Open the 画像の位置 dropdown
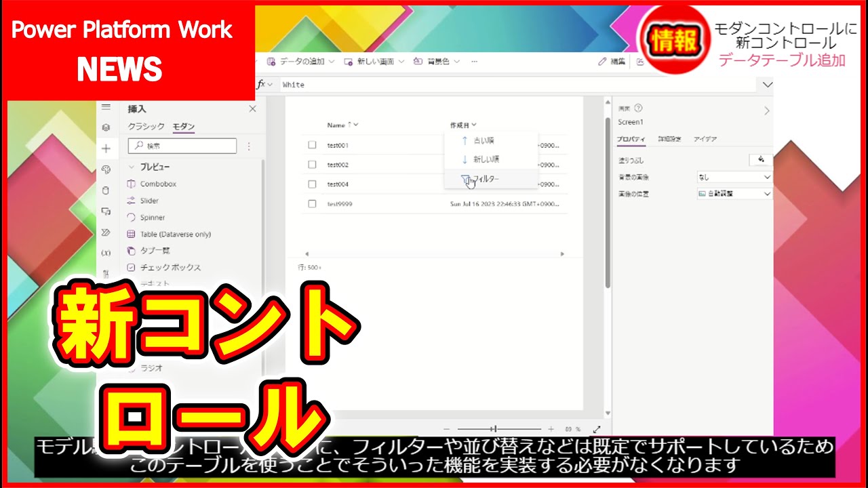 point(735,194)
